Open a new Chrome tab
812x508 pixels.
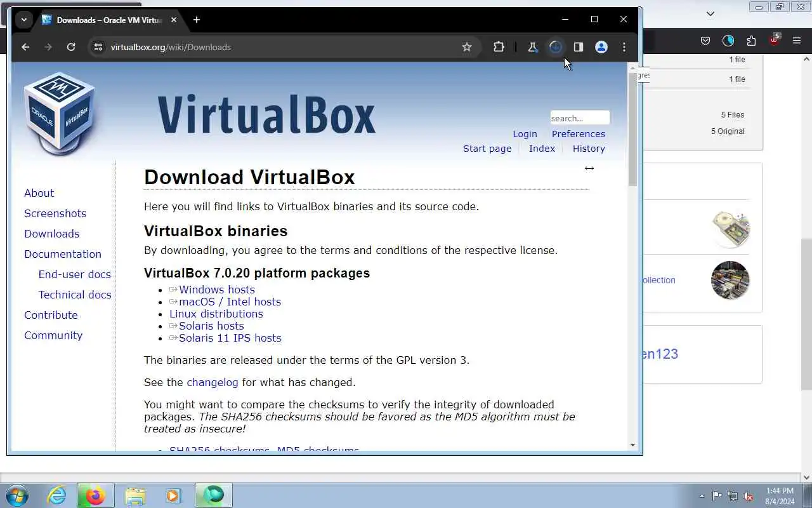[x=197, y=20]
